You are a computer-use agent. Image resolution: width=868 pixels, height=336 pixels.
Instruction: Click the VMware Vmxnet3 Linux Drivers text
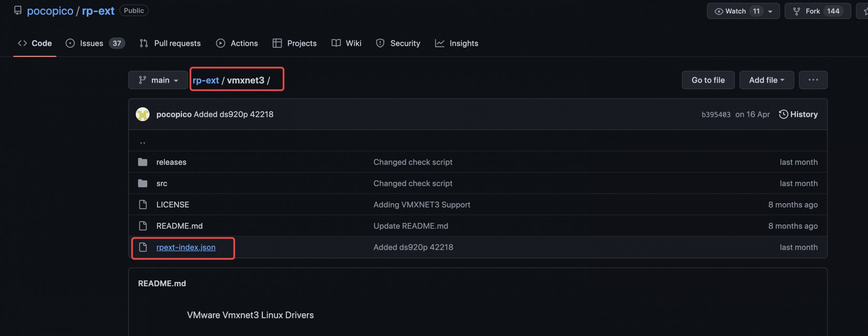pyautogui.click(x=250, y=315)
